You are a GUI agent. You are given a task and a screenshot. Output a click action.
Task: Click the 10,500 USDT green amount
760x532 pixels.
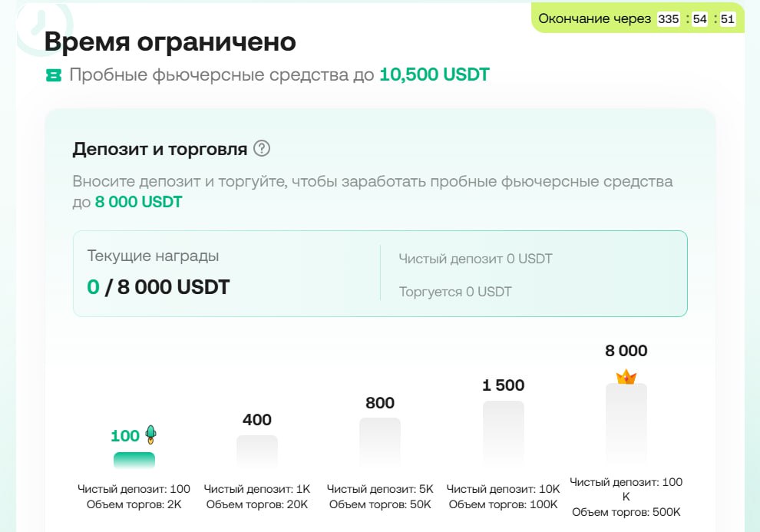(x=435, y=74)
